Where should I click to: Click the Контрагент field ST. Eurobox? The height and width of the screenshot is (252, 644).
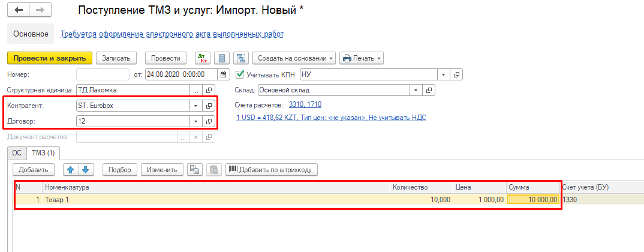pyautogui.click(x=133, y=106)
